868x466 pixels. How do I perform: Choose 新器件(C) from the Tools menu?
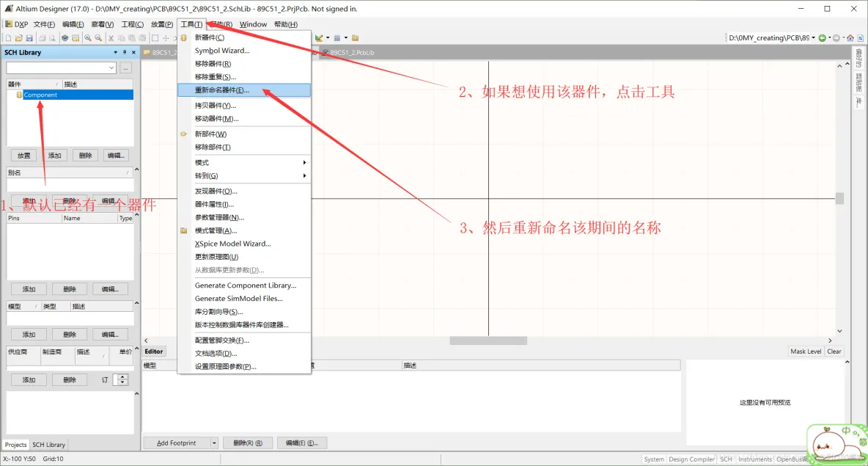243,37
